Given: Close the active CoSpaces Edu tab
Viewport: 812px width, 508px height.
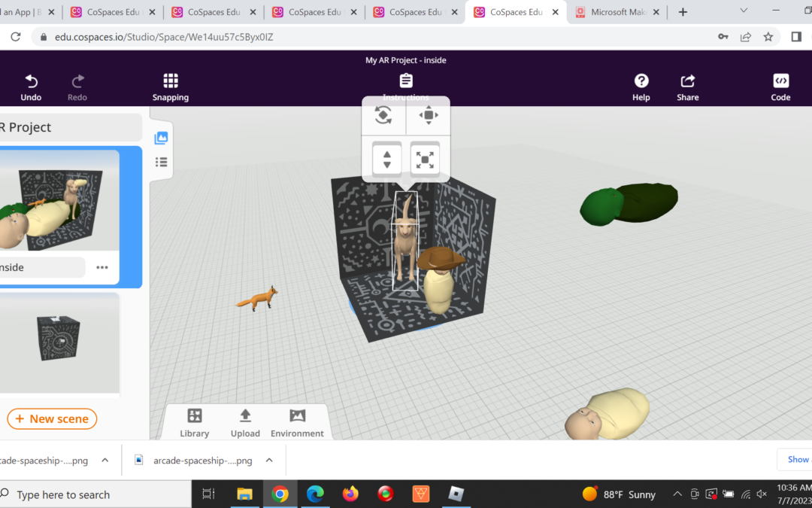Looking at the screenshot, I should tap(555, 12).
